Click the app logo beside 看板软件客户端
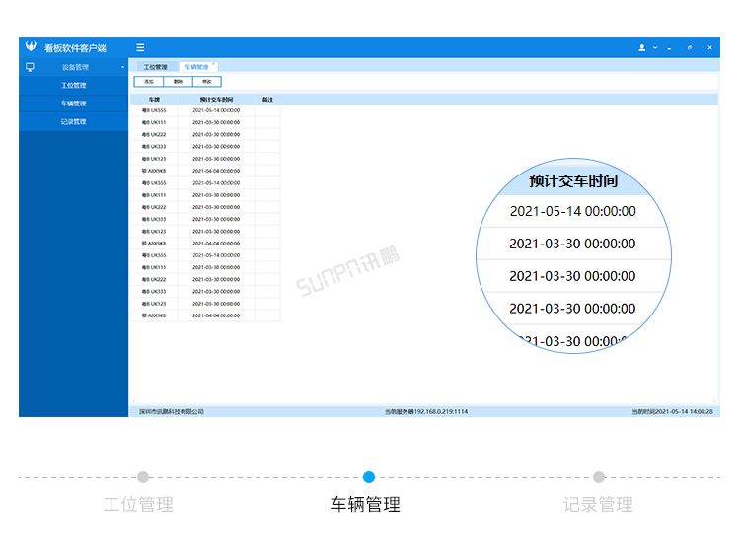Screen dimensions: 740x560 click(x=31, y=46)
